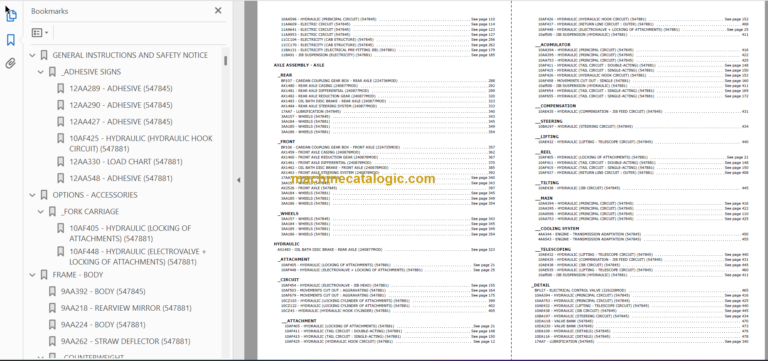Click the __MAIN heading on right page

[544, 198]
